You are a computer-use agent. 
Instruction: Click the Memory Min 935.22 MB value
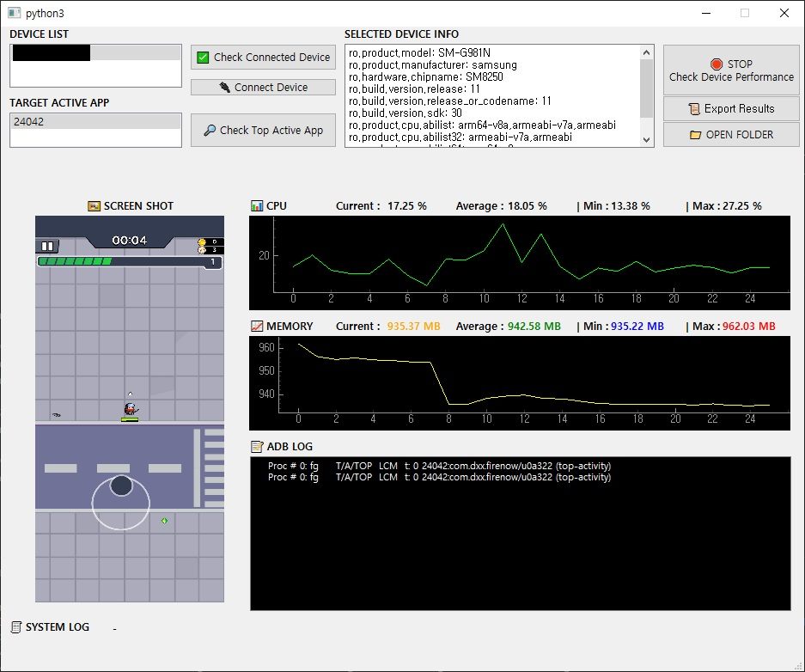(637, 326)
